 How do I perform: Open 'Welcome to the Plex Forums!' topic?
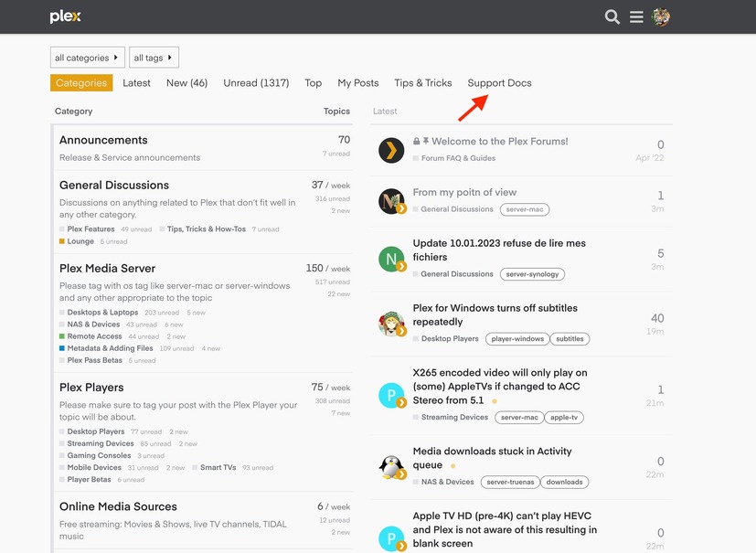tap(499, 142)
